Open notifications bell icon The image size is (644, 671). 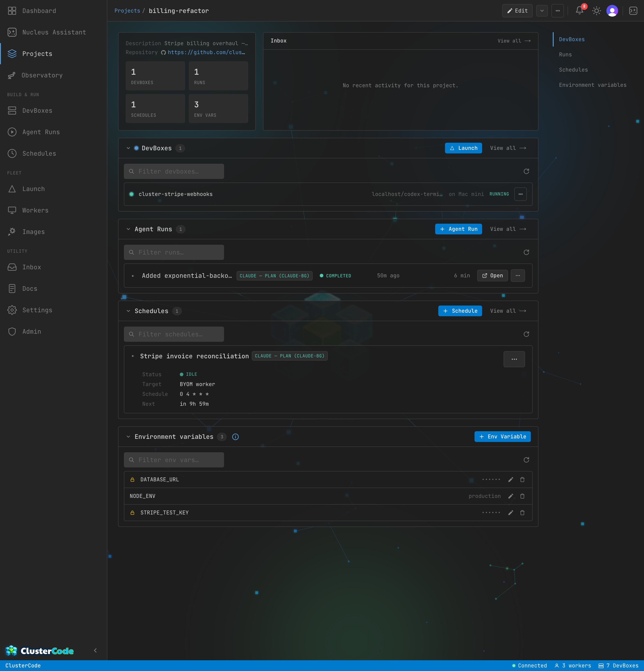pyautogui.click(x=579, y=11)
